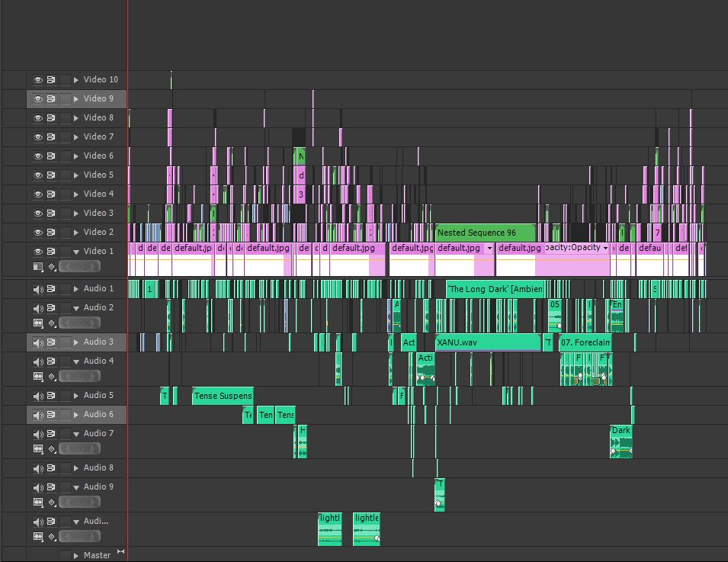Viewport: 728px width, 562px height.
Task: Expand the Video 10 track
Action: coord(76,80)
